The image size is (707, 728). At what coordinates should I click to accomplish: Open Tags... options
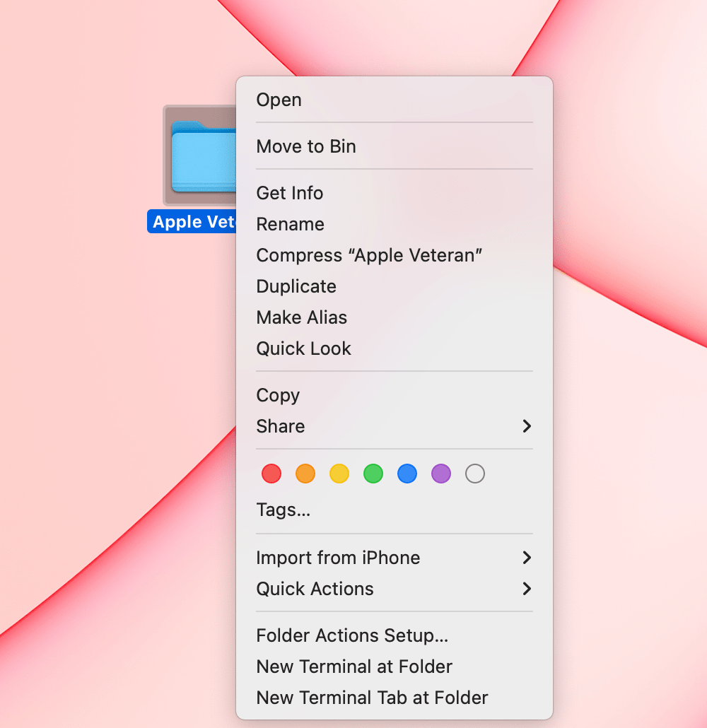[x=284, y=510]
